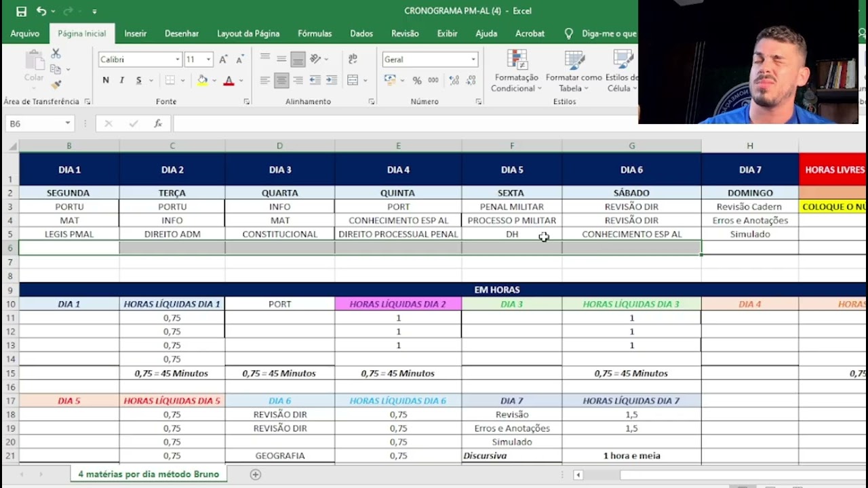Image resolution: width=868 pixels, height=488 pixels.
Task: Click the Copy icon
Action: click(x=56, y=69)
